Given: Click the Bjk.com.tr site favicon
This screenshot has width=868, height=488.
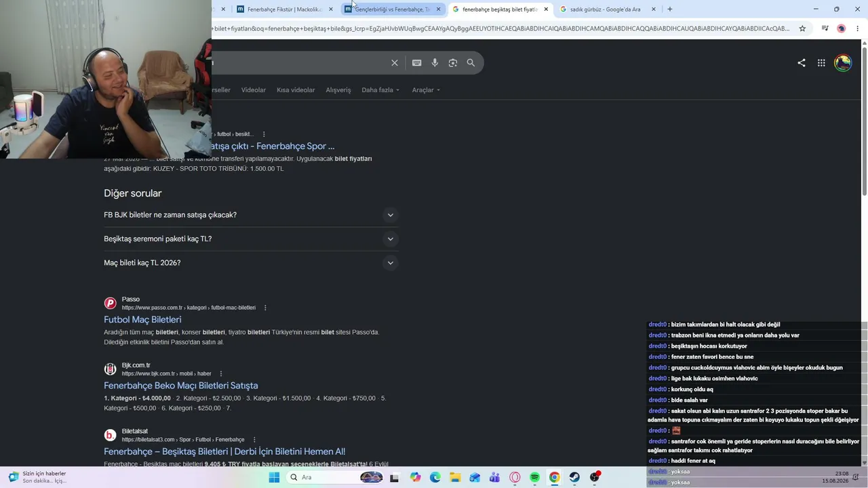Looking at the screenshot, I should (x=110, y=369).
